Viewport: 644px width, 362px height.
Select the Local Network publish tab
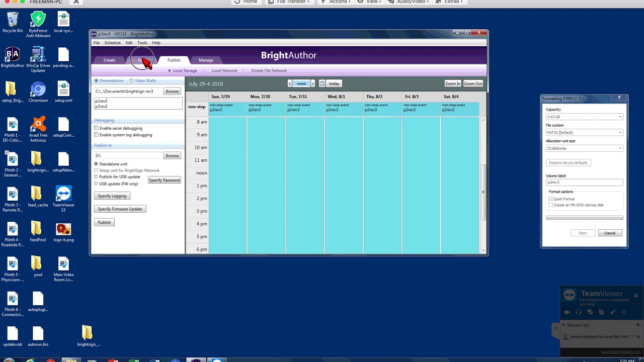[224, 70]
